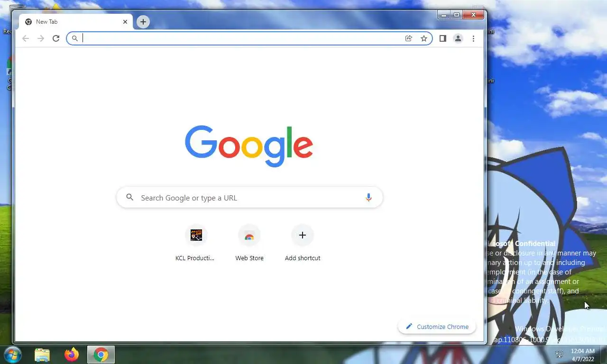607x364 pixels.
Task: Click Customize Chrome button
Action: tap(437, 327)
